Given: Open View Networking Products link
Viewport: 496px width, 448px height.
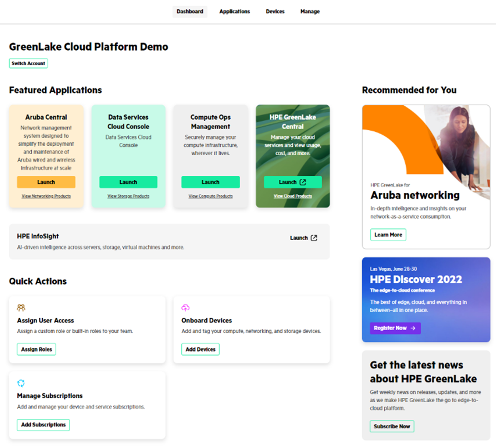Looking at the screenshot, I should click(46, 196).
